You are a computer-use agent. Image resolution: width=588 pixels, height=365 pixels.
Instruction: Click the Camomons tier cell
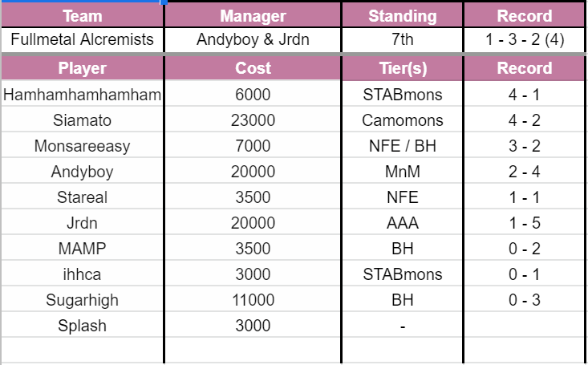pyautogui.click(x=403, y=120)
